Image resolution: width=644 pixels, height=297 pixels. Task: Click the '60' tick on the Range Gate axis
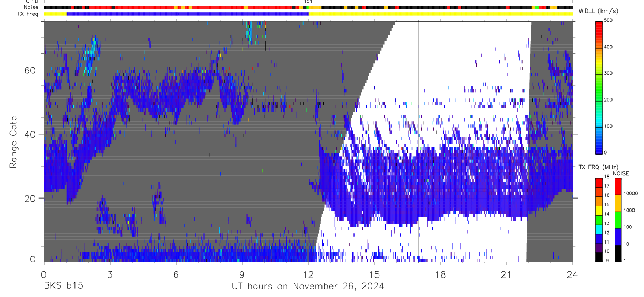[31, 70]
